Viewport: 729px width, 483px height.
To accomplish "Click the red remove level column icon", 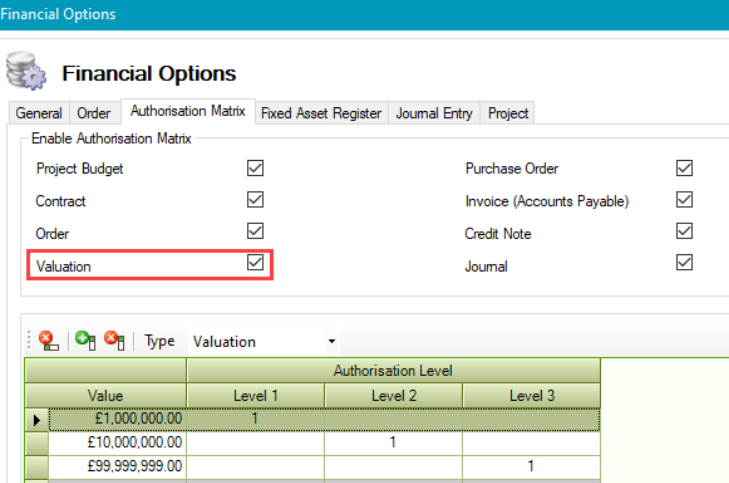I will point(114,341).
